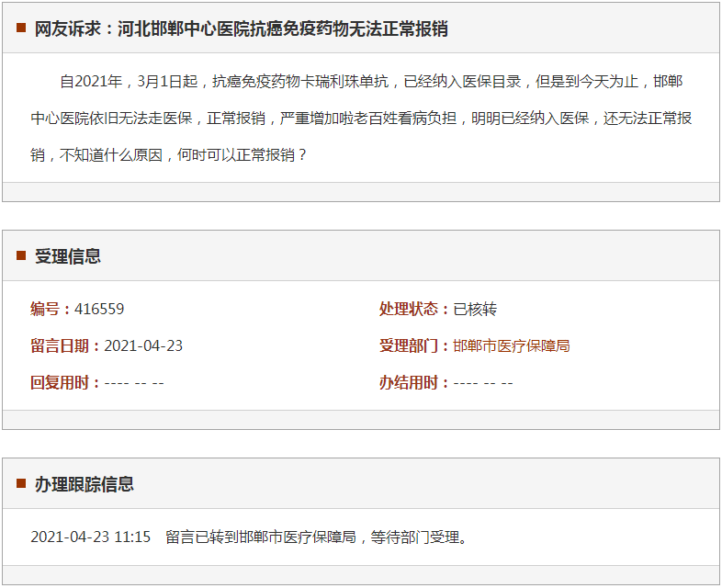The height and width of the screenshot is (588, 722).
Task: Click the empty dashes value after 办结用时
Action: [483, 383]
